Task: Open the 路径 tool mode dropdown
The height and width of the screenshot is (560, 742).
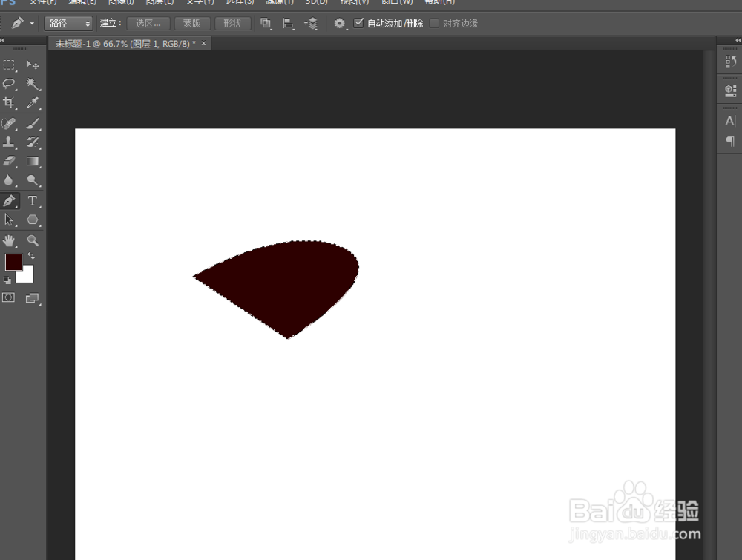Action: point(68,23)
